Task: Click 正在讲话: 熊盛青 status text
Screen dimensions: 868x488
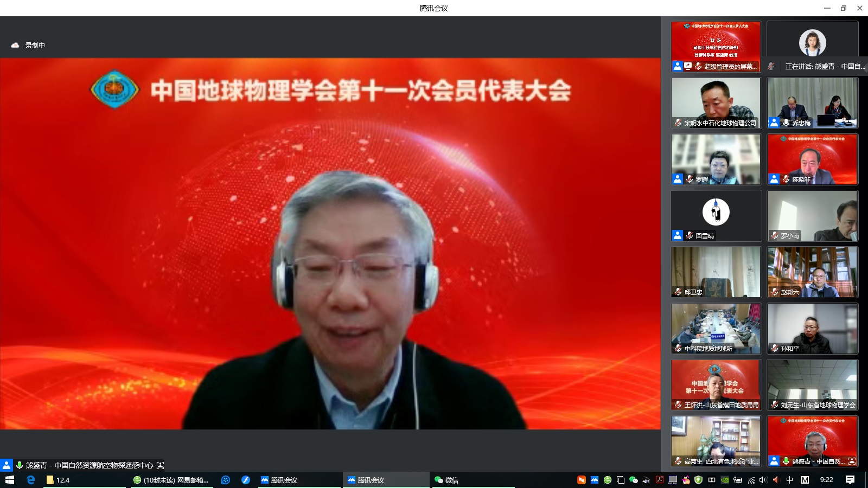Action: coord(825,67)
